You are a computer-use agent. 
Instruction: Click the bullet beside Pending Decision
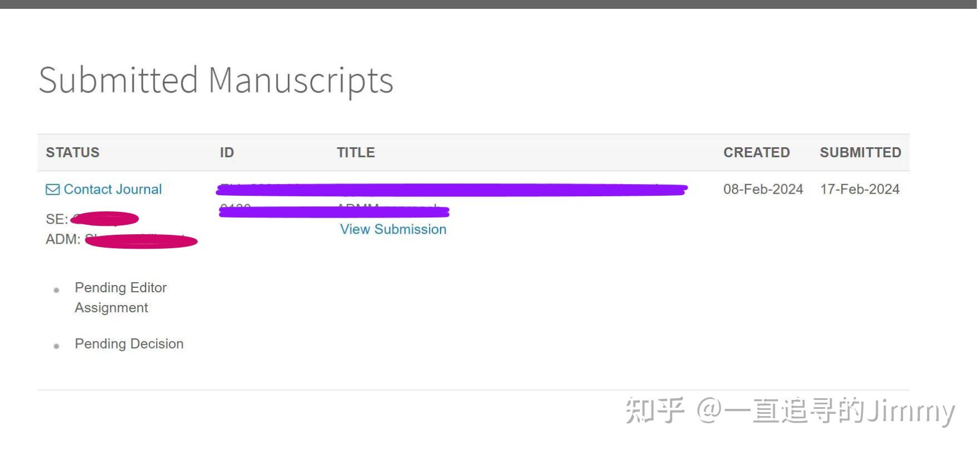coord(56,346)
